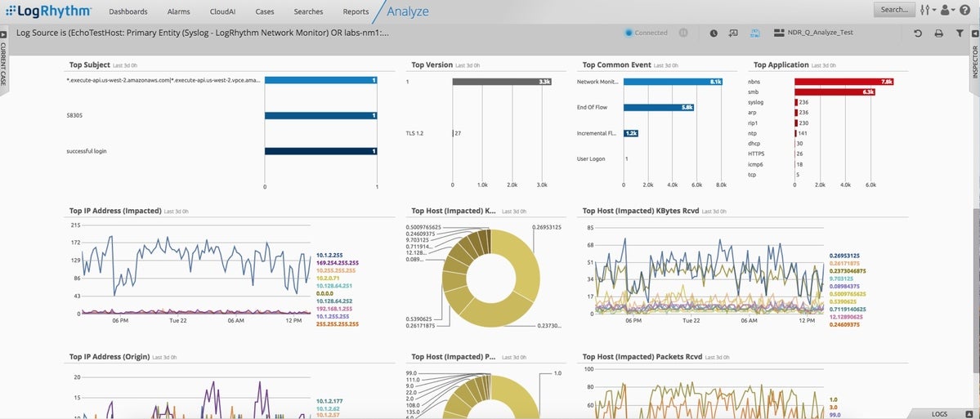Click the blue save layout icon
The height and width of the screenshot is (419, 980).
click(x=754, y=33)
